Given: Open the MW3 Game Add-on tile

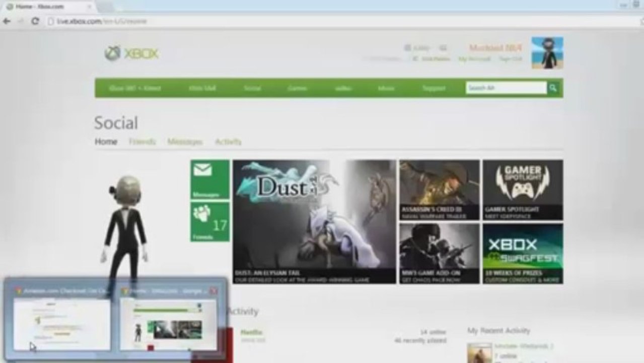Looking at the screenshot, I should pyautogui.click(x=439, y=254).
